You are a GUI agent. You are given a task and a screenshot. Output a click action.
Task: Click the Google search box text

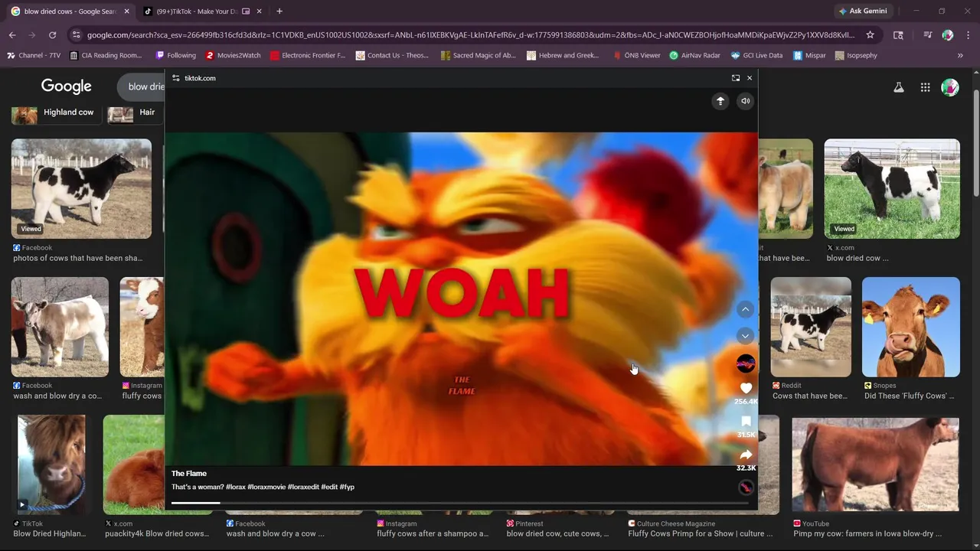coord(146,86)
